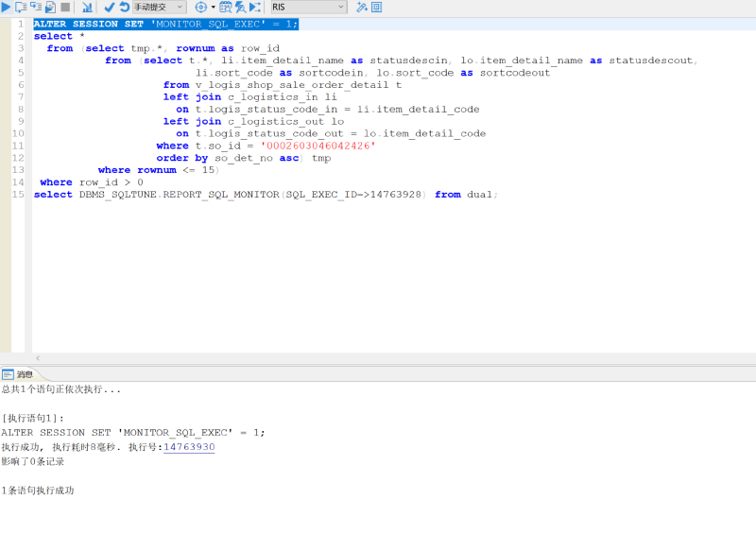This screenshot has width=756, height=534.
Task: Commit the transaction with the checkmark
Action: coord(110,8)
